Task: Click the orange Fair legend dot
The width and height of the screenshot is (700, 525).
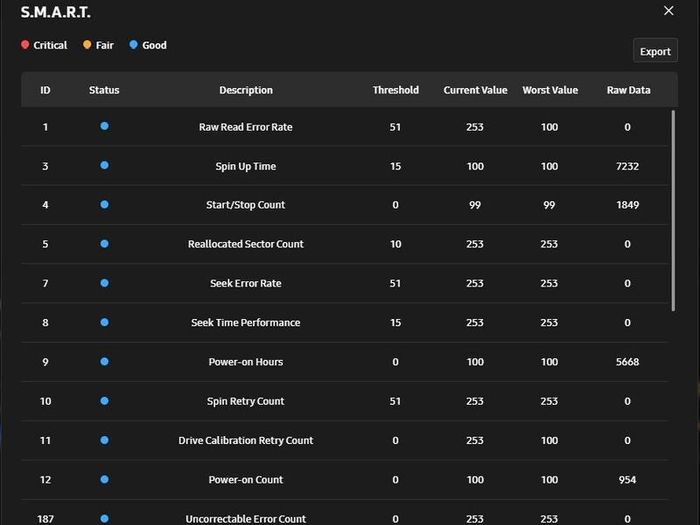Action: pos(87,45)
